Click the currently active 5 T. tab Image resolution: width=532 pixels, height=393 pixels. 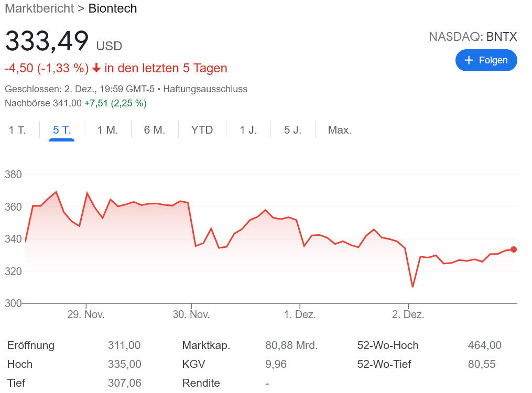click(61, 130)
